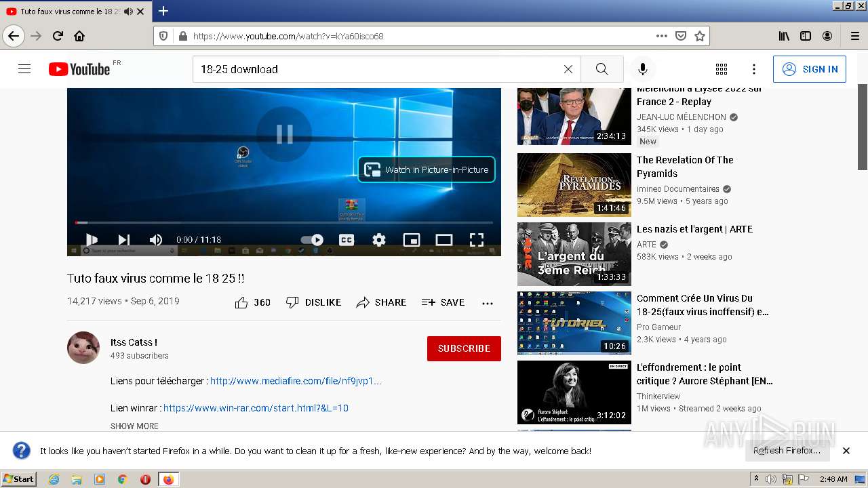Toggle theater mode

tap(444, 239)
